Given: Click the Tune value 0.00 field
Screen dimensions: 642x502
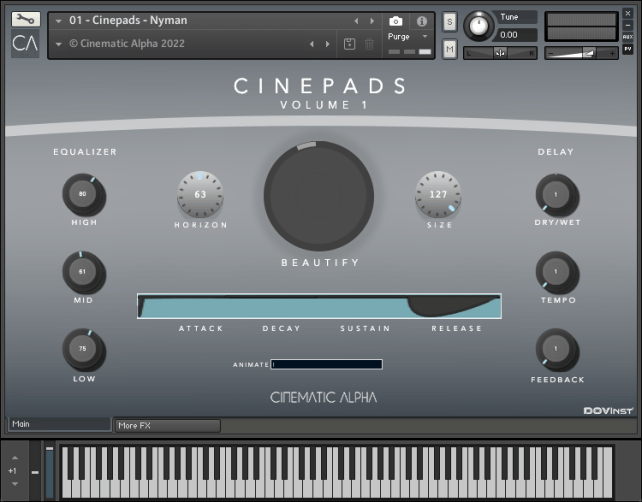Looking at the screenshot, I should click(516, 35).
